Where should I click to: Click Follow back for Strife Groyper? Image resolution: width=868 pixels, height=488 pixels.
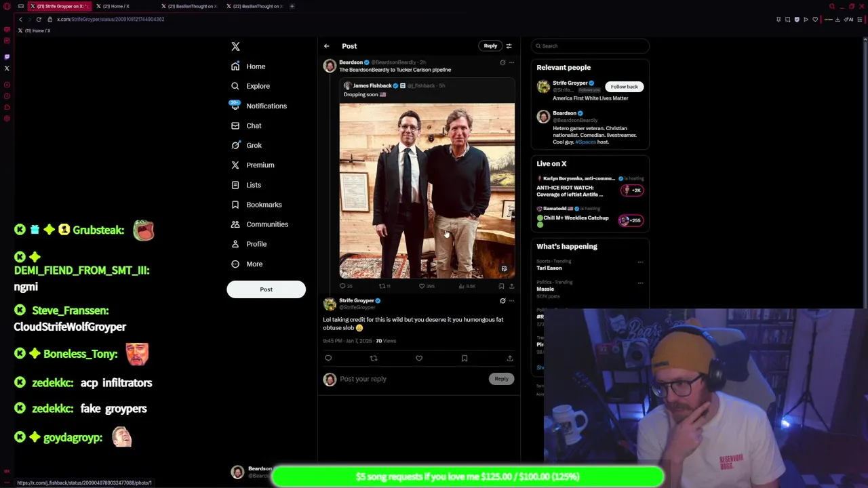coord(624,87)
